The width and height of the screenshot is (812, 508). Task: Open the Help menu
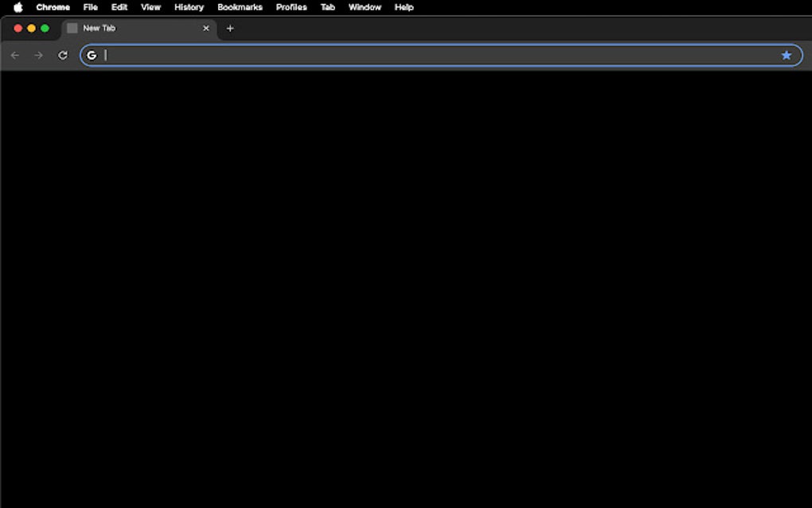coord(403,7)
